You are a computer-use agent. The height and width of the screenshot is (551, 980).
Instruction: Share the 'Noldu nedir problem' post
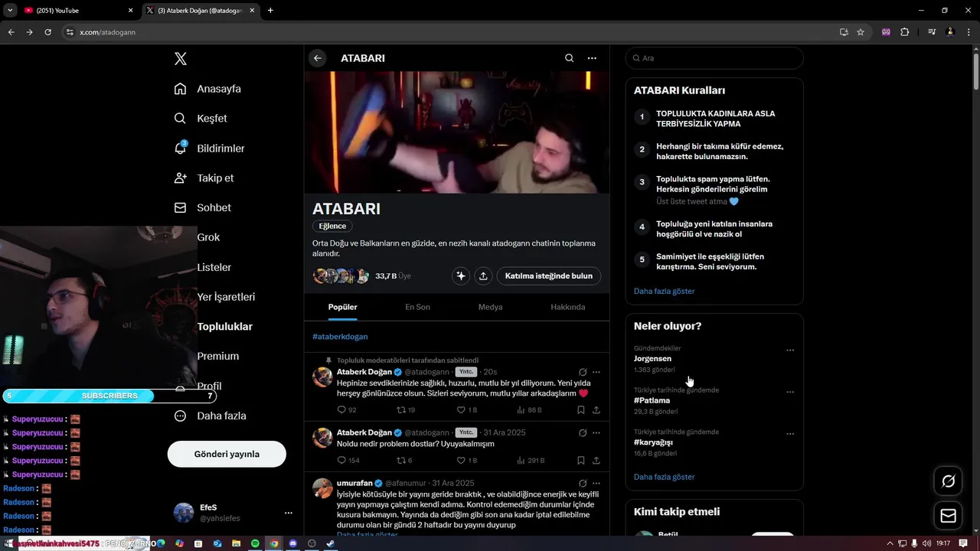(x=596, y=461)
